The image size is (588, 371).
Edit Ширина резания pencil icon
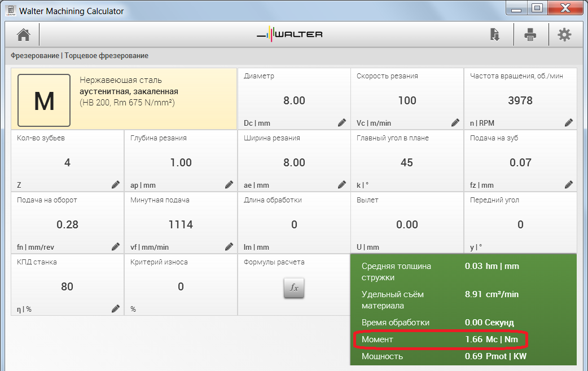(341, 184)
